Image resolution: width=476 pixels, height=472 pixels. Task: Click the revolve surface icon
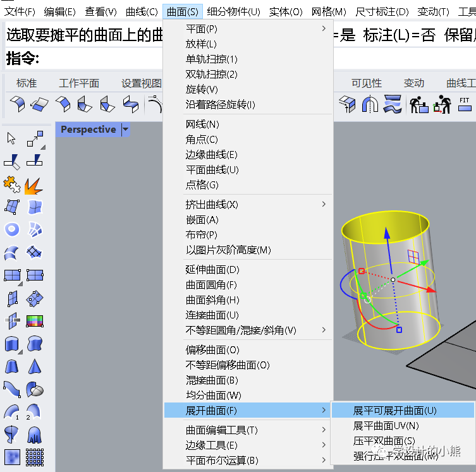tap(11, 435)
